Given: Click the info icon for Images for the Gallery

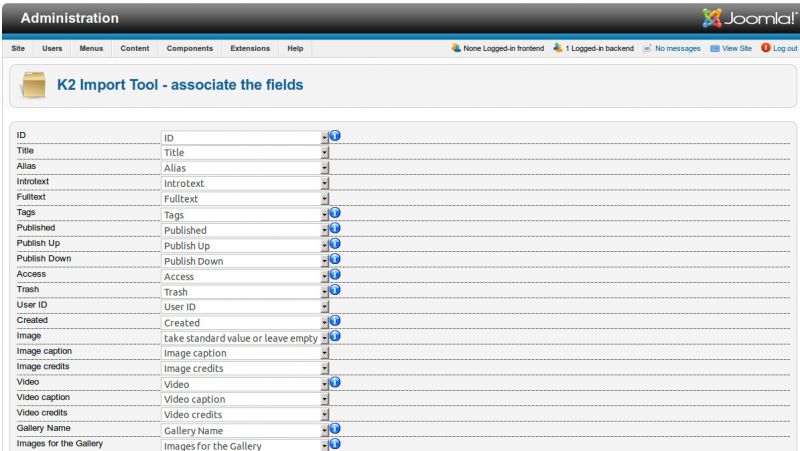Looking at the screenshot, I should coord(335,444).
